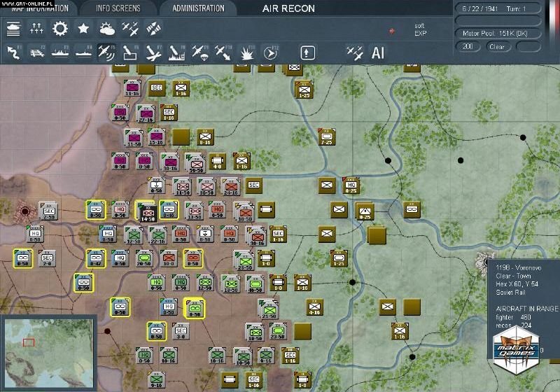Select the F8 bomb city mode icon

pyautogui.click(x=177, y=52)
